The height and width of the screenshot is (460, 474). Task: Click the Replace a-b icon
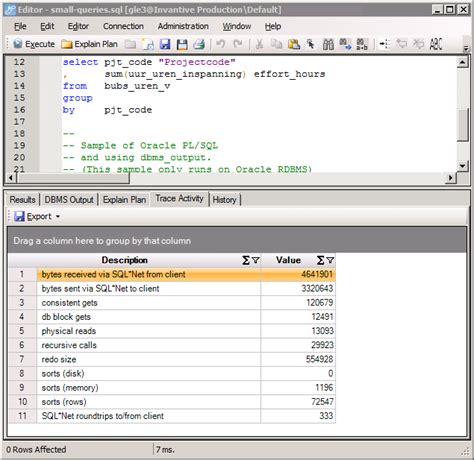(362, 44)
